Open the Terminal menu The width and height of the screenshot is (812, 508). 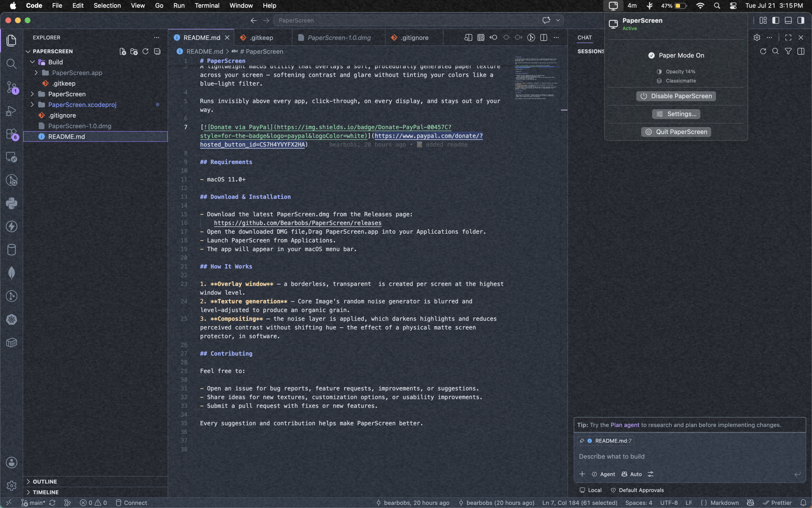click(x=207, y=6)
